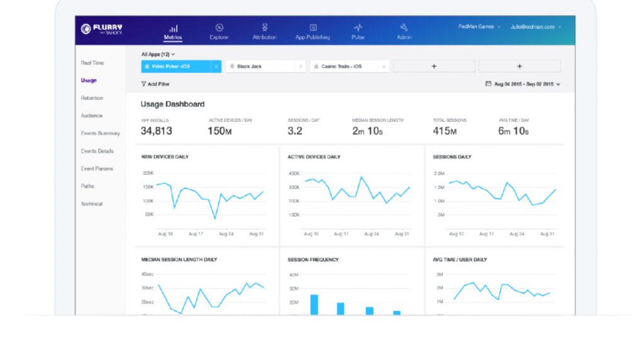This screenshot has height=338, width=644.
Task: Select the Pulse heartbeat icon
Action: tap(358, 28)
